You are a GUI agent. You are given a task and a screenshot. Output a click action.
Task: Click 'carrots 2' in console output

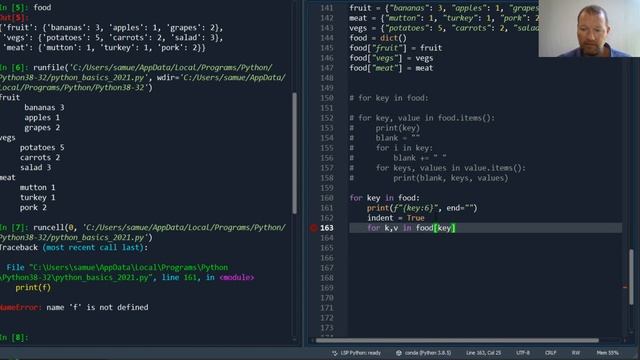(x=40, y=158)
